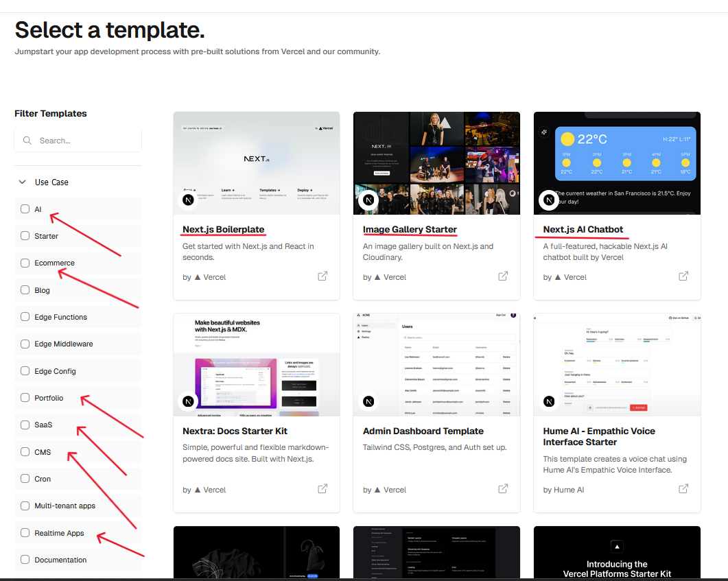Open external link icon on Admin Dashboard Template card
Viewport: 728px width, 581px height.
coord(503,488)
